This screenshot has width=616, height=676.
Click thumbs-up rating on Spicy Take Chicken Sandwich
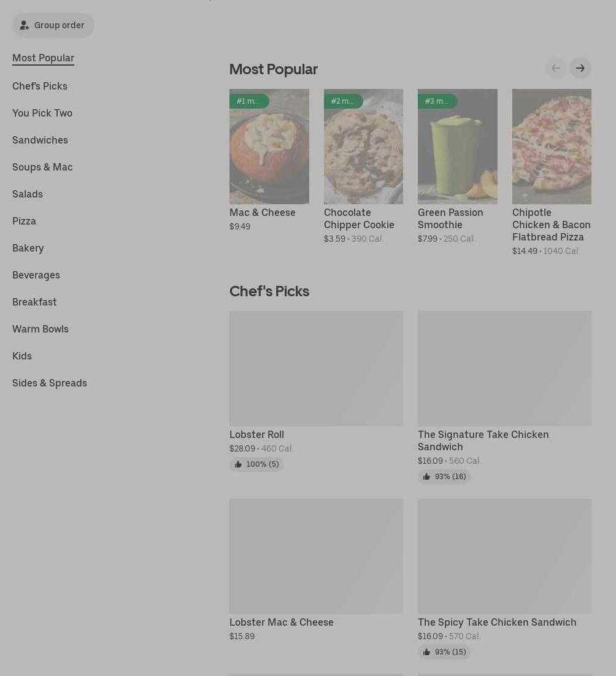point(444,652)
